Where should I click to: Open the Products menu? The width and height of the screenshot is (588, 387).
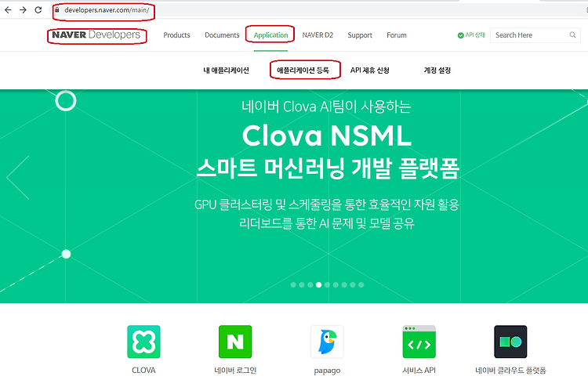pos(176,35)
